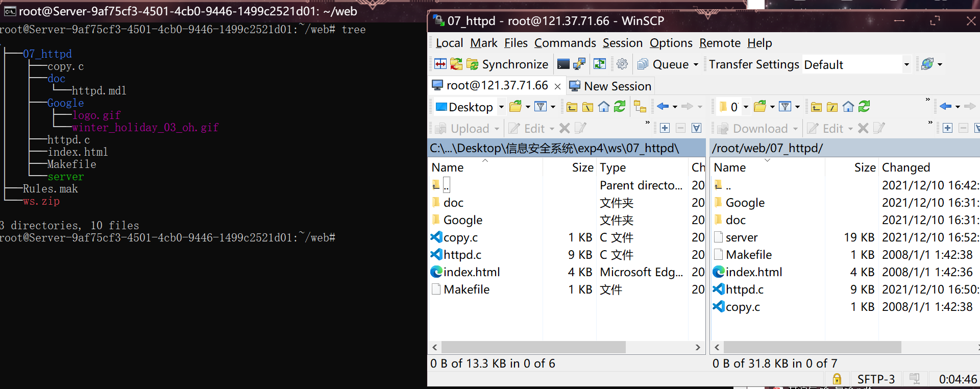Go to remote root directory icon
Screen dimensions: 980x389
pyautogui.click(x=832, y=106)
